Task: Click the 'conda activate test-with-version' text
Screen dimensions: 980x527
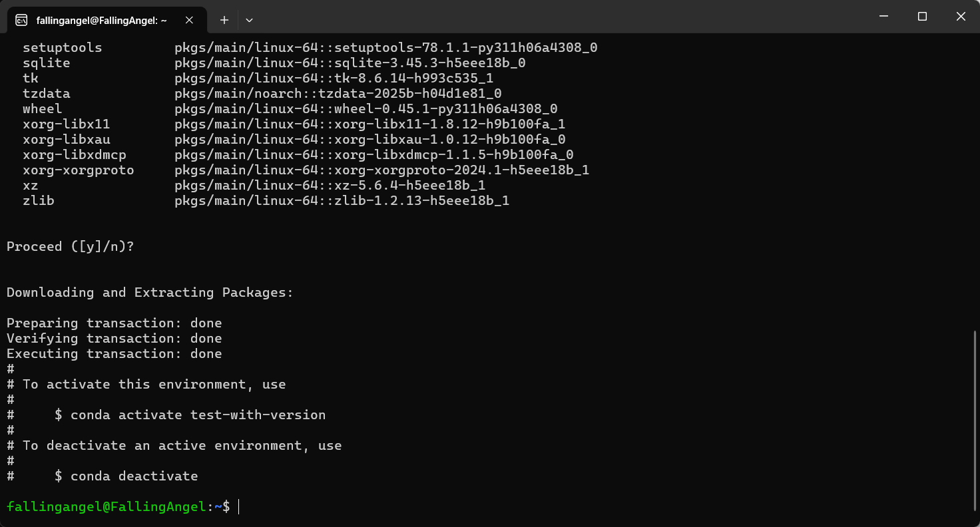Action: point(198,415)
